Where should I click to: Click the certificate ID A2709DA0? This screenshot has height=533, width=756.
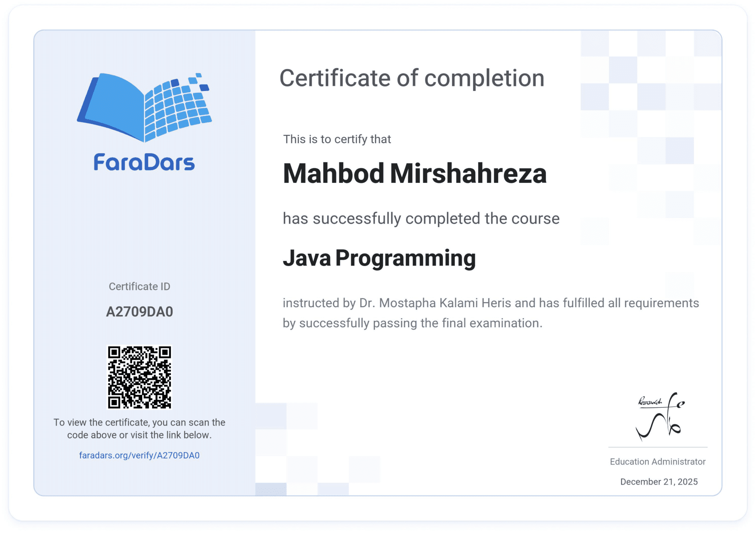(140, 311)
